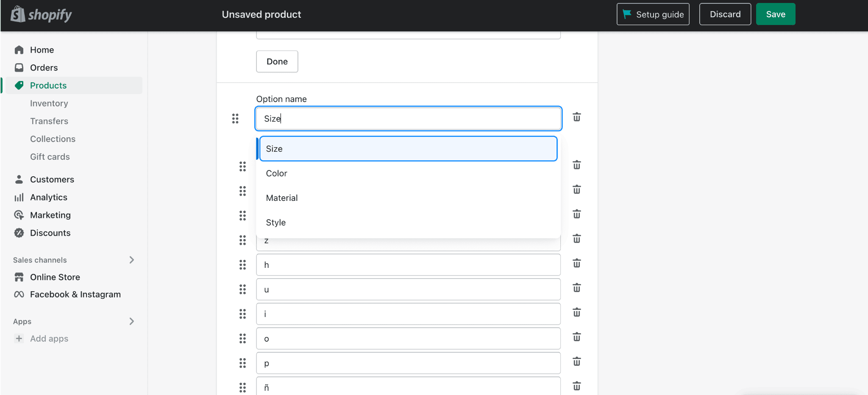868x395 pixels.
Task: Remove the 'u' option value via trash icon
Action: (576, 288)
